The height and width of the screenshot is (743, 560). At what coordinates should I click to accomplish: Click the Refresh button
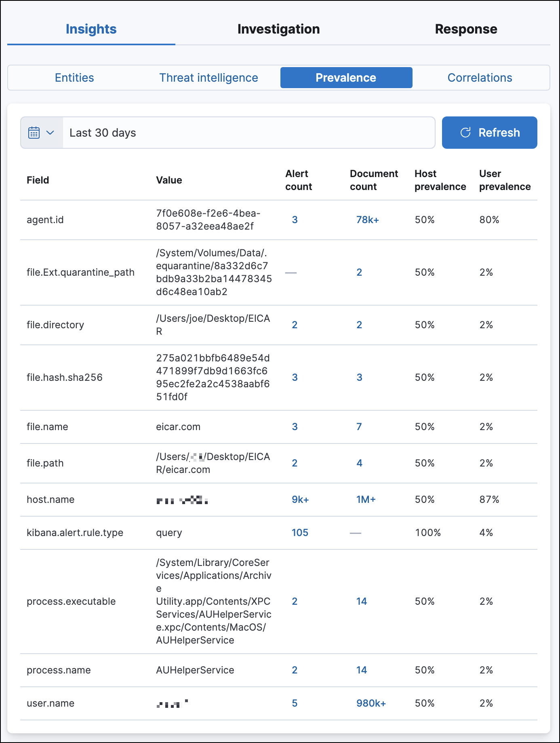(x=489, y=133)
